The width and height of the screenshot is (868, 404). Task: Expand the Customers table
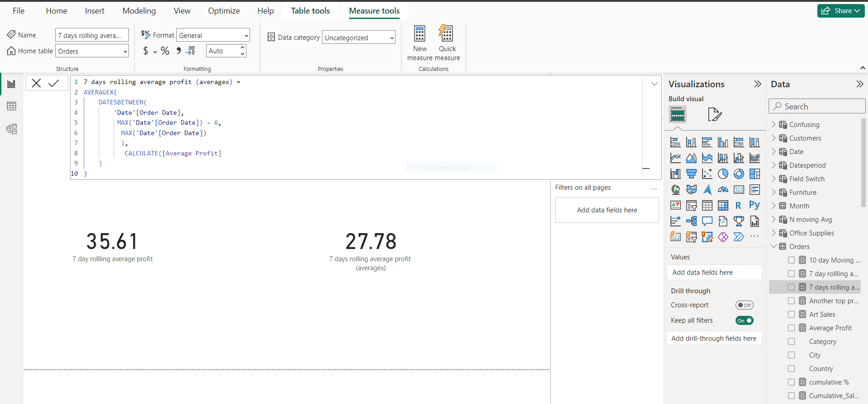774,138
